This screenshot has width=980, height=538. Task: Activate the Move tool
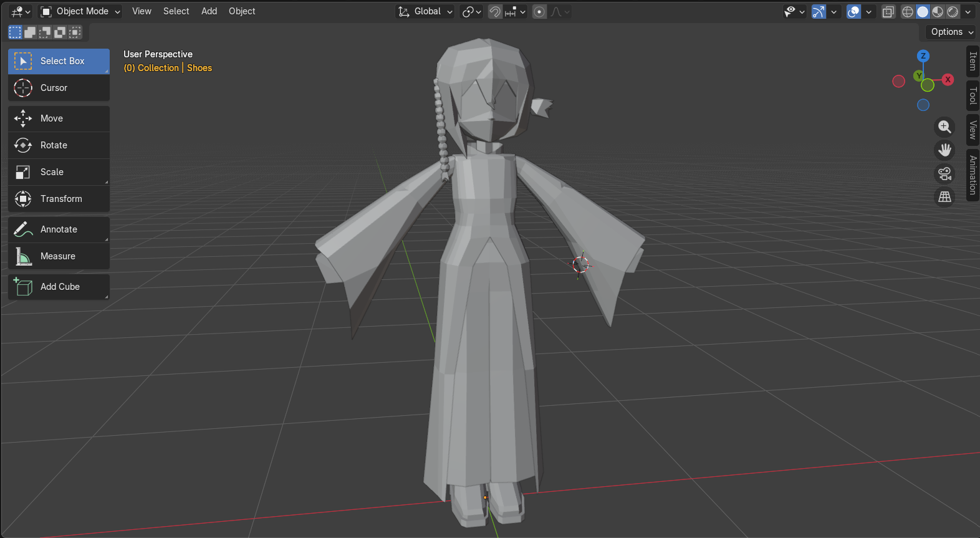(x=59, y=118)
